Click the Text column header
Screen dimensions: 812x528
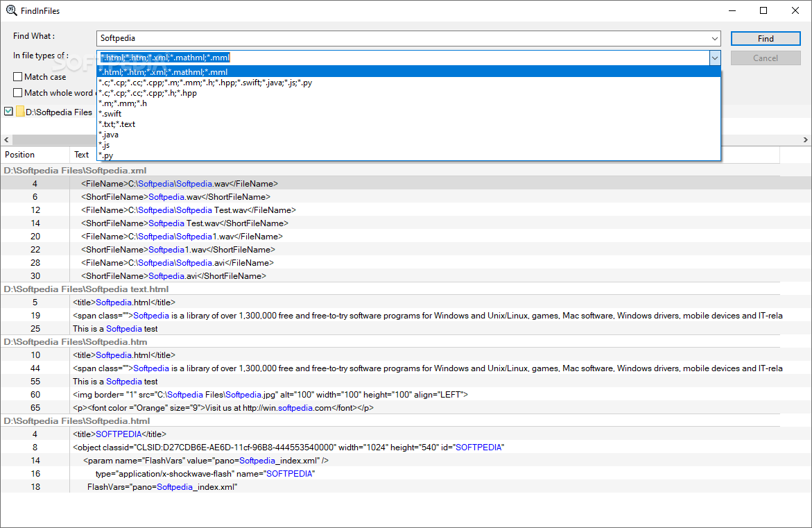point(82,155)
